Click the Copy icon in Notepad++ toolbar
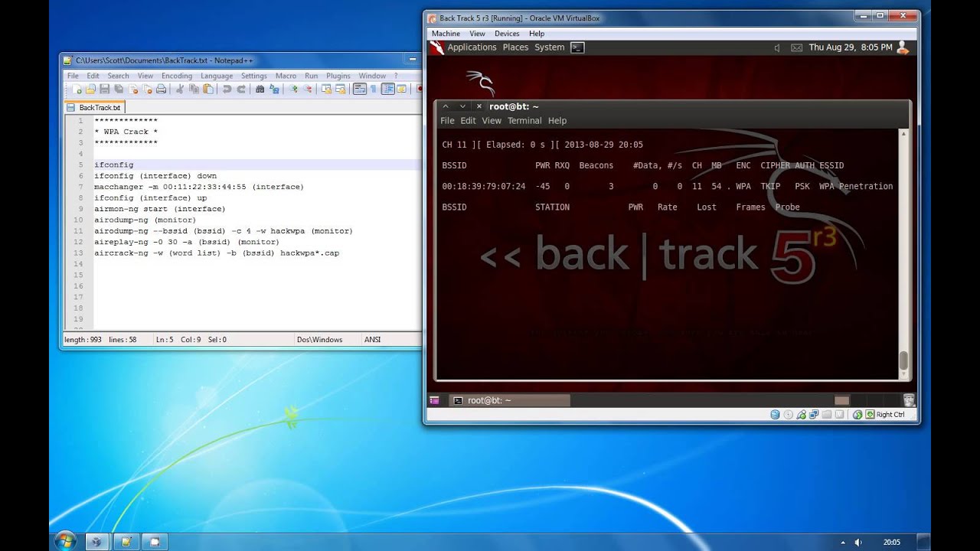 [194, 89]
